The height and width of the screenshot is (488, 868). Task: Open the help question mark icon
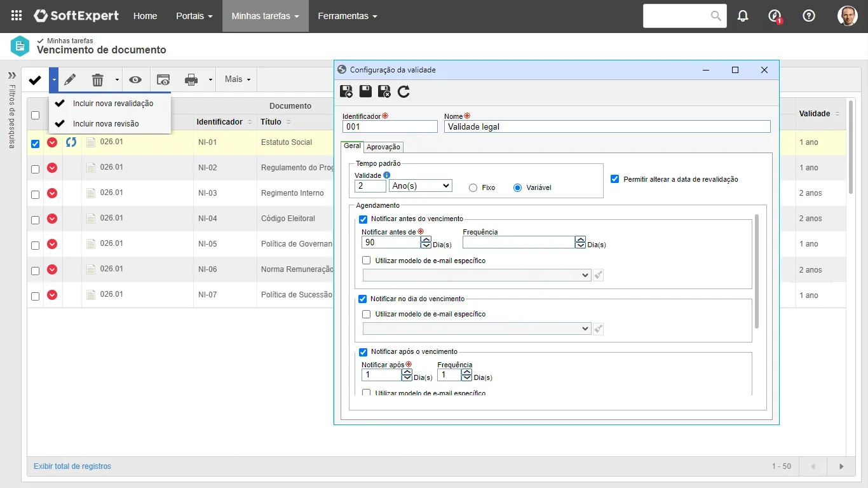coord(809,16)
